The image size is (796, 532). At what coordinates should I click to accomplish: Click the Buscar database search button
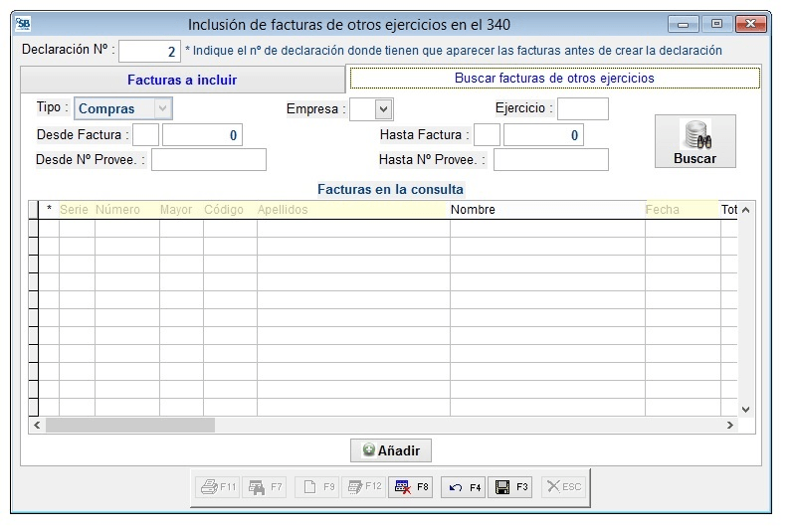695,141
